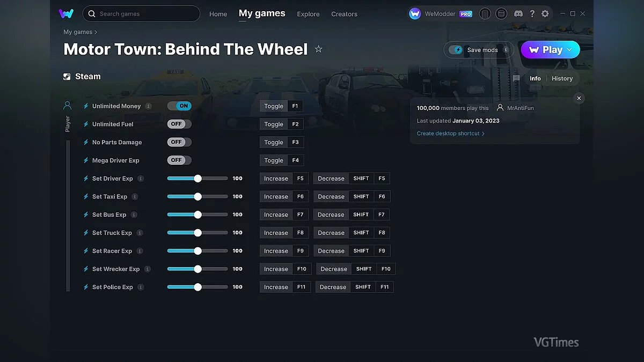Open the Explore menu item
Image resolution: width=644 pixels, height=362 pixels.
click(x=308, y=14)
